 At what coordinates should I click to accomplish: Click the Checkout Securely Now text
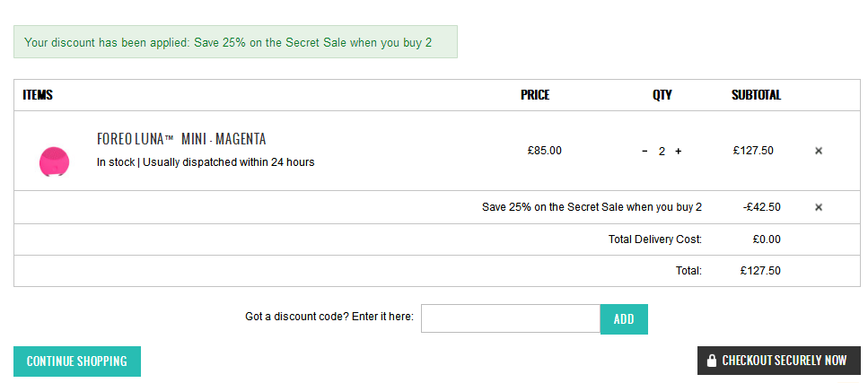[x=784, y=361]
